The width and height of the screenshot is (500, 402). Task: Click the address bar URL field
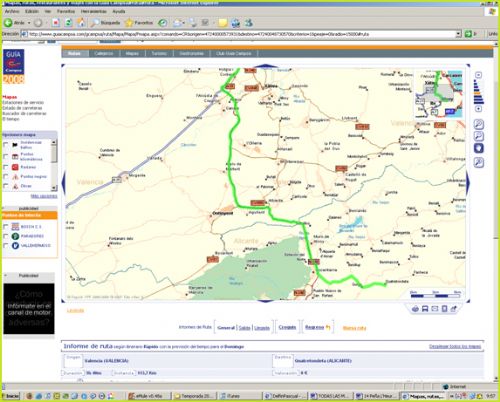pyautogui.click(x=240, y=34)
